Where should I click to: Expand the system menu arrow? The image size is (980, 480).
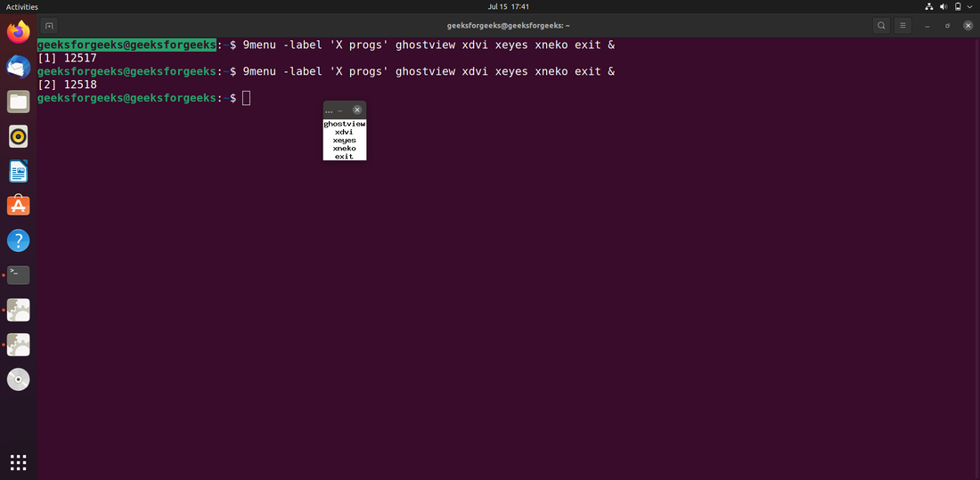pyautogui.click(x=969, y=7)
